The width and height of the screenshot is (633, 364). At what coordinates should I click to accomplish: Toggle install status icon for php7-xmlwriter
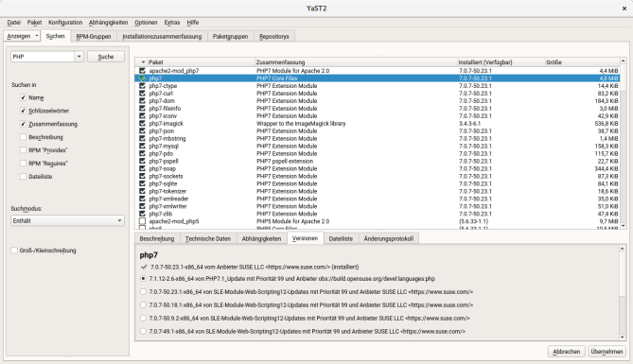142,206
